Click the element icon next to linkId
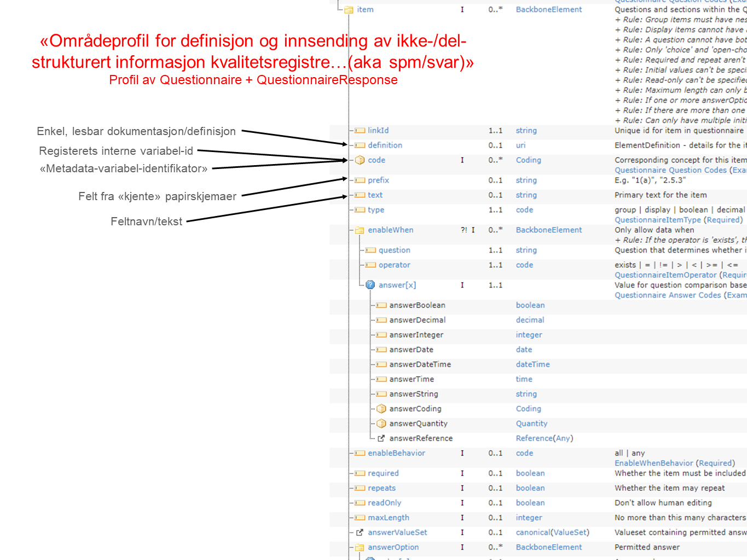The width and height of the screenshot is (747, 560). 360,131
